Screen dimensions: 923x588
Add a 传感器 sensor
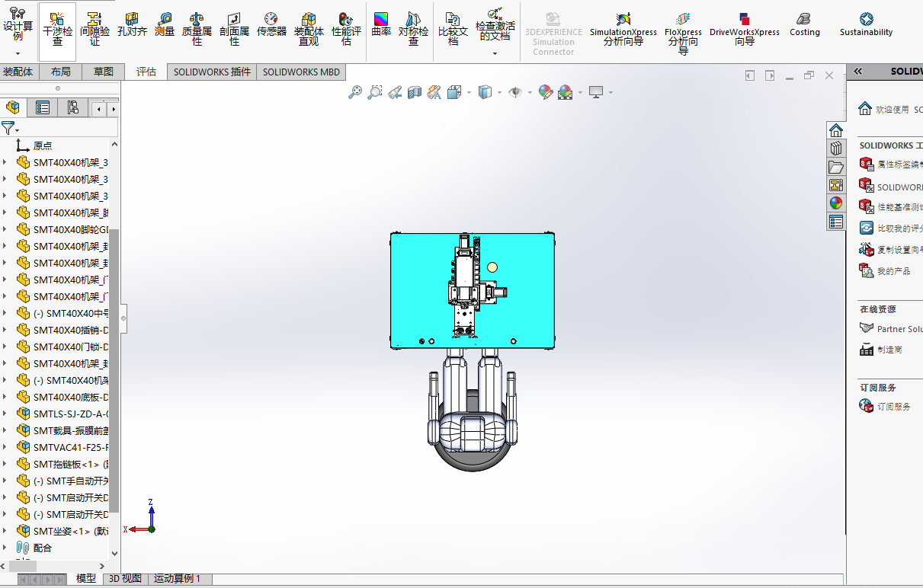[271, 25]
